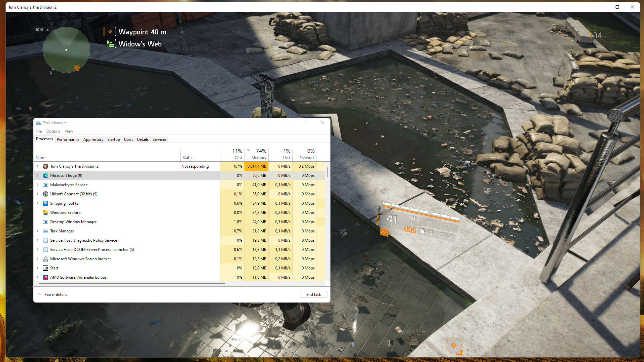This screenshot has height=362, width=644.
Task: Expand the Start process row
Action: pos(38,268)
